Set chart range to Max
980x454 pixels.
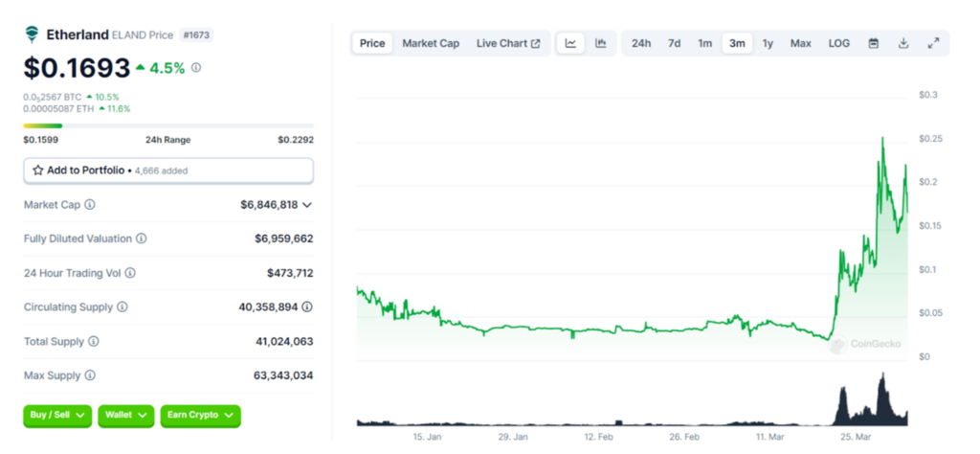pyautogui.click(x=801, y=43)
